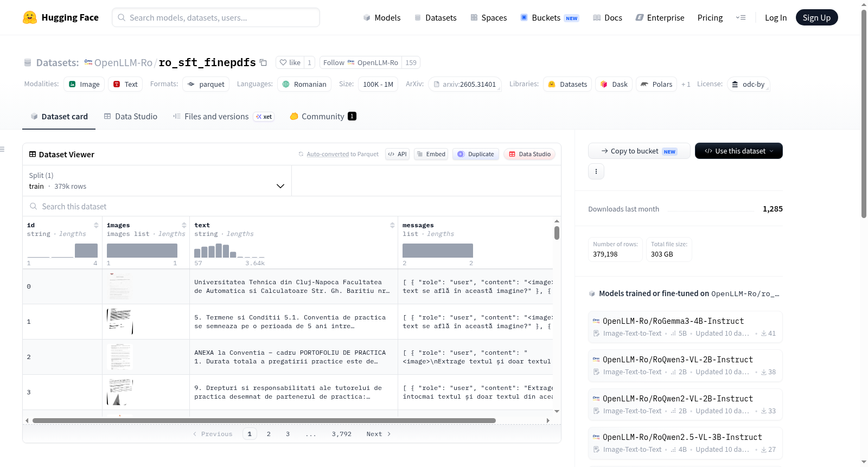The height and width of the screenshot is (467, 868).
Task: Jump to page 3,792
Action: click(x=342, y=434)
